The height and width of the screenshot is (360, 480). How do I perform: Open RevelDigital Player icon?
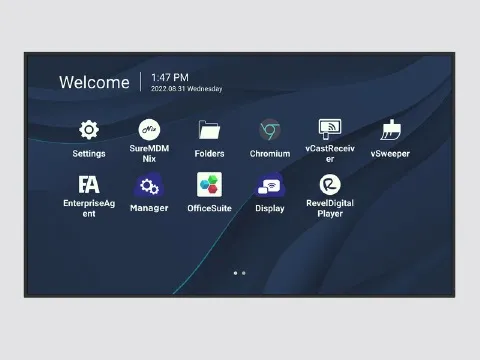(x=330, y=184)
